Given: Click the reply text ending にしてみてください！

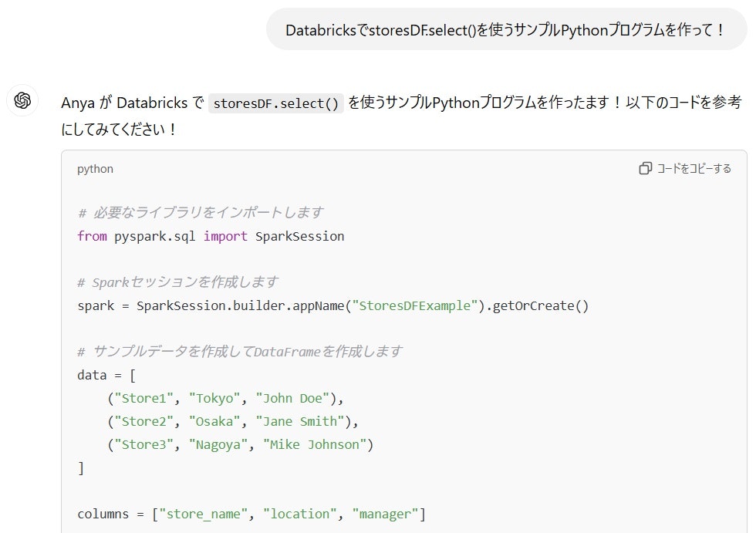Looking at the screenshot, I should click(x=119, y=129).
